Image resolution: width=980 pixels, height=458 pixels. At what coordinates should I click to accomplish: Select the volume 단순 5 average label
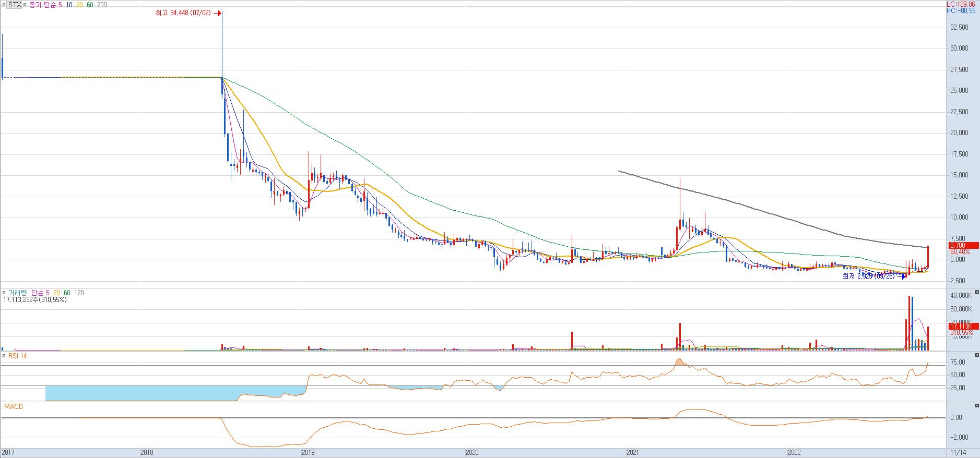pos(39,293)
